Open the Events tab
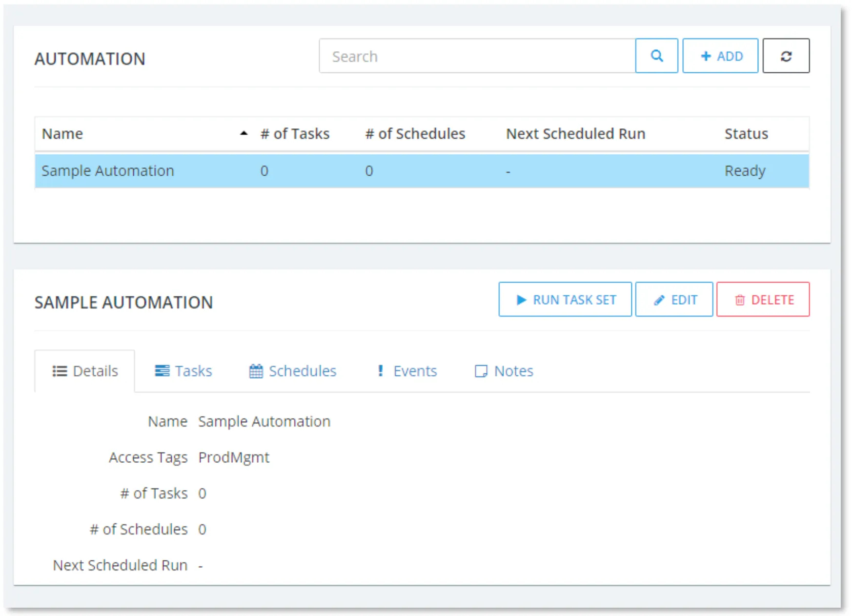 click(x=406, y=371)
